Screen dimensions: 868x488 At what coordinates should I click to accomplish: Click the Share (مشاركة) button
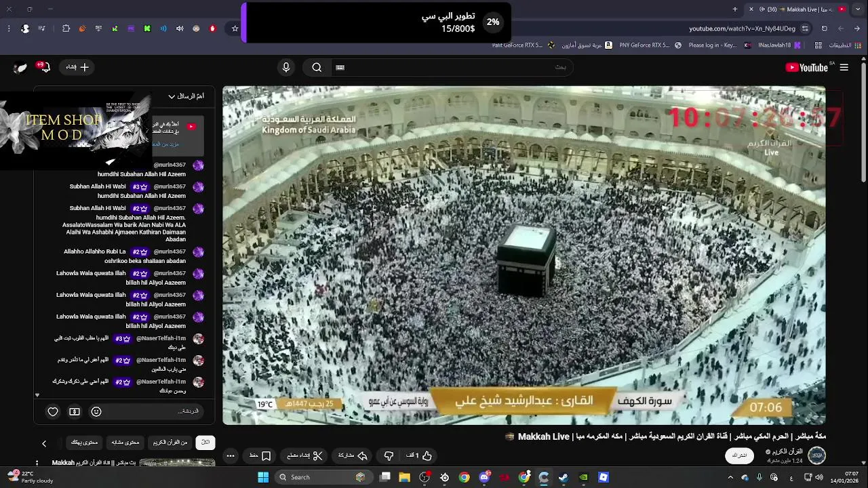353,455
